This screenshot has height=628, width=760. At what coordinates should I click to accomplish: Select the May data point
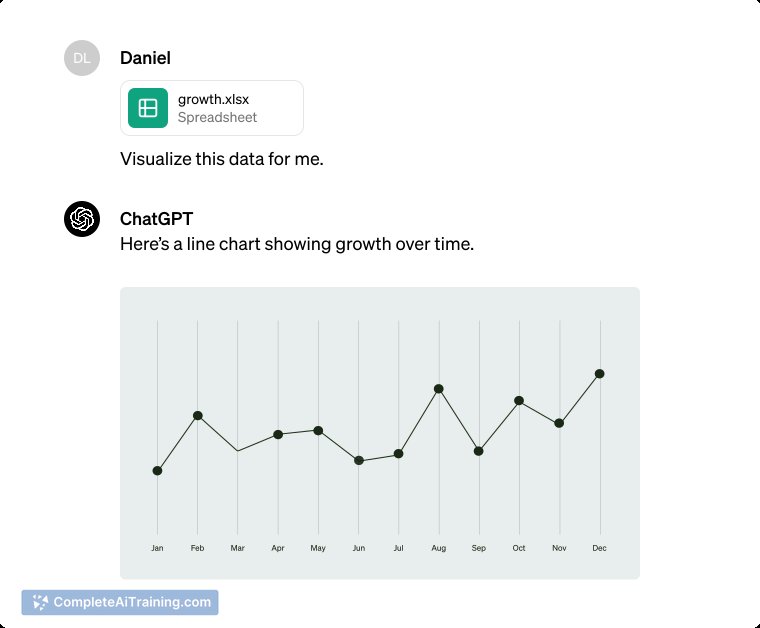tap(318, 430)
